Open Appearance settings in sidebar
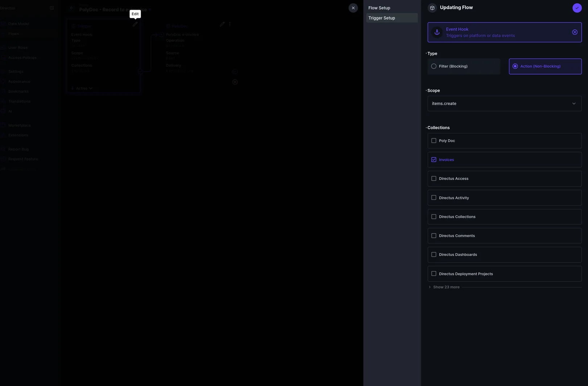Screen dimensions: 588x386 [19, 82]
